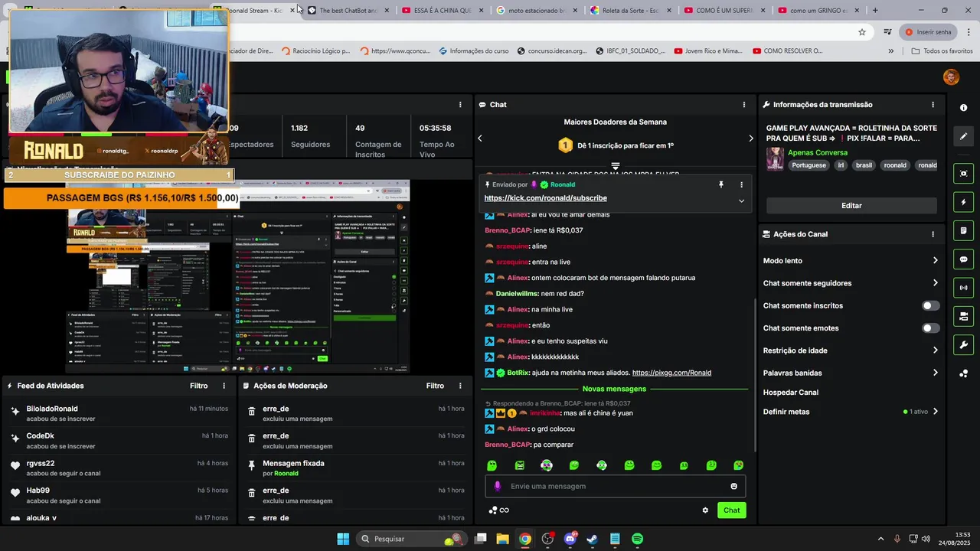Screen dimensions: 980x551
Task: Open Steam from the taskbar
Action: pos(592,539)
